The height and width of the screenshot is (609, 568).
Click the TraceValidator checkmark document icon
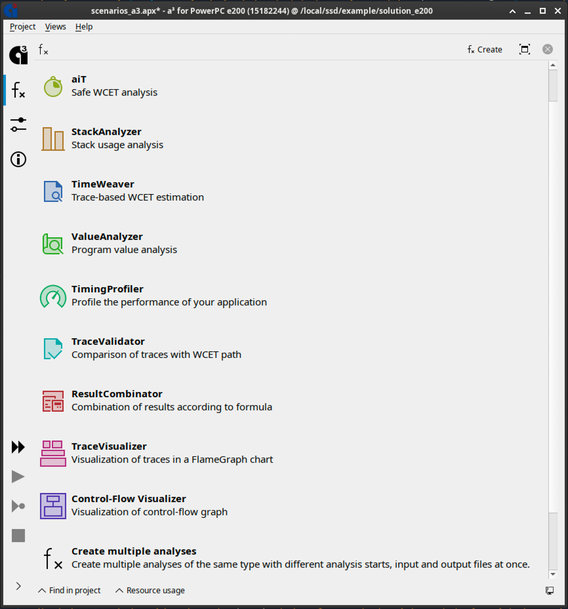point(53,349)
